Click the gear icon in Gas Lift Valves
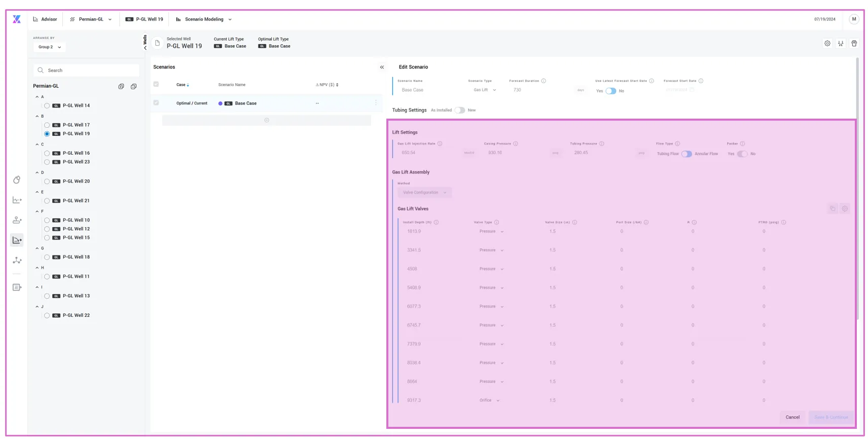The image size is (868, 439). (x=845, y=209)
